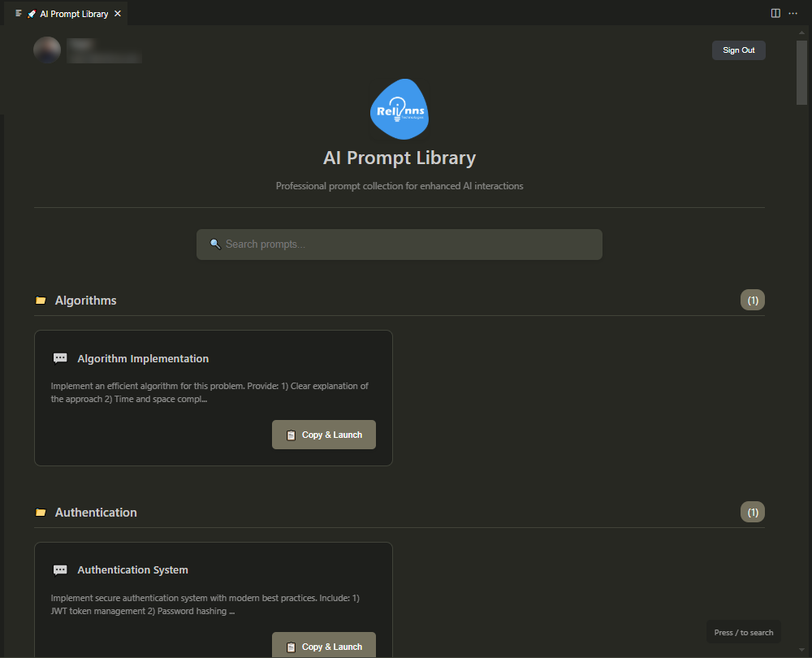The image size is (812, 658).
Task: Select the AI Prompt Library tab
Action: tap(67, 14)
